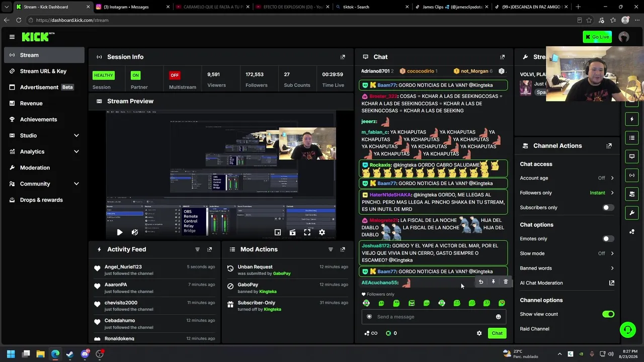
Task: Pop out the Channel Actions panel
Action: [x=609, y=146]
